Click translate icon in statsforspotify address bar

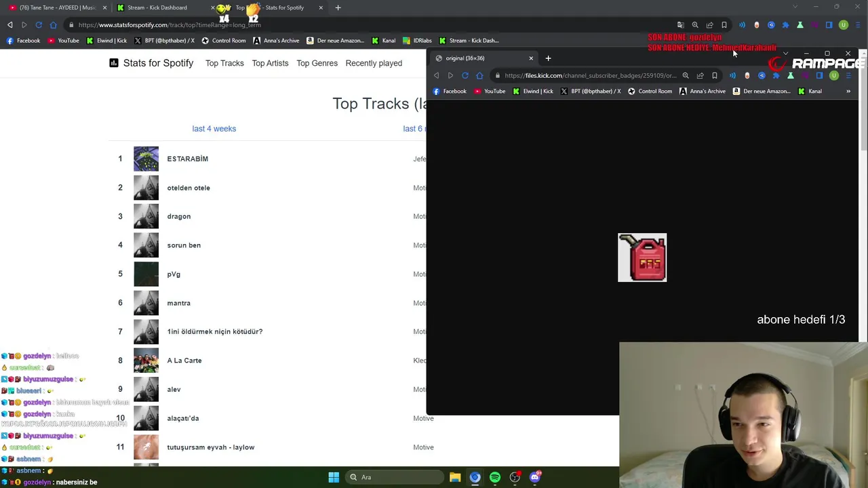tap(680, 25)
